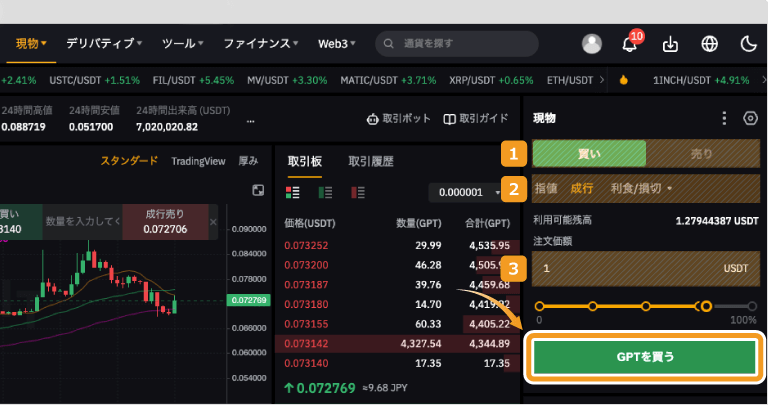Click 成行売り market sell button

coord(165,222)
